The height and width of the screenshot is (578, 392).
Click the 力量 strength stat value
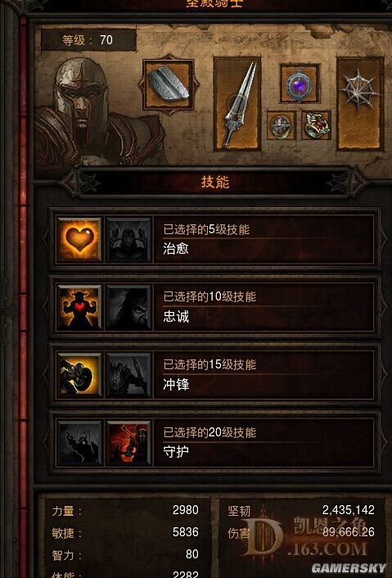[x=185, y=510]
